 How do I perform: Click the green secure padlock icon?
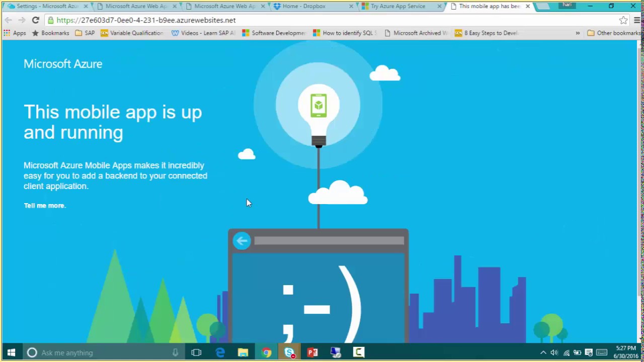(51, 20)
